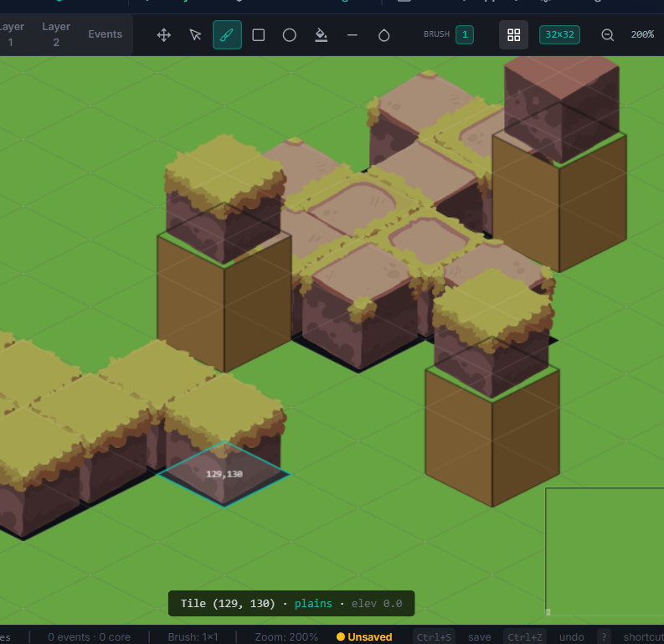Viewport: 664px width, 644px height.
Task: Click the zoom out magnifier
Action: [607, 34]
